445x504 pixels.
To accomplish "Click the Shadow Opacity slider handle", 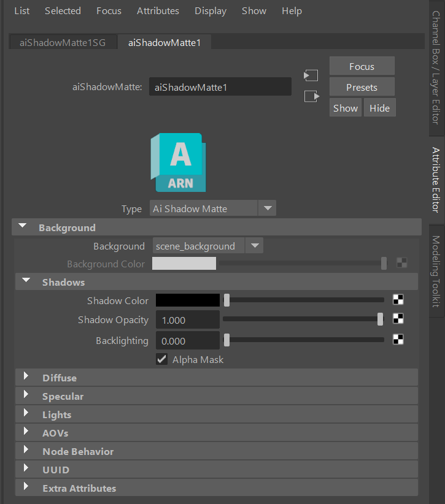I will tap(381, 319).
